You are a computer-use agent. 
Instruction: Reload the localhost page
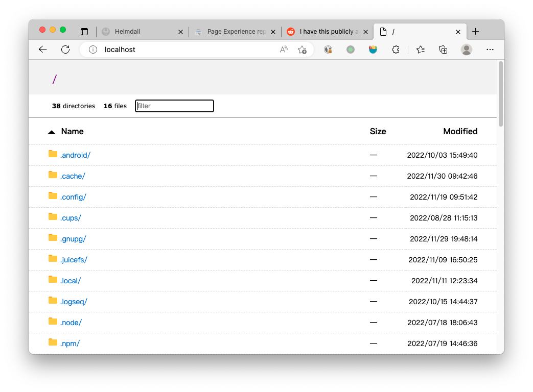tap(65, 50)
